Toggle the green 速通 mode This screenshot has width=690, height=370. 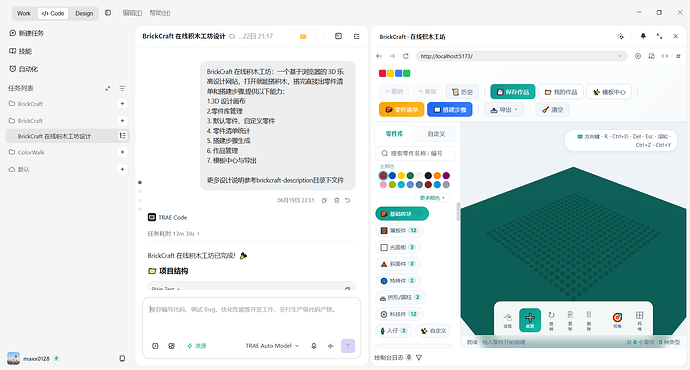(x=197, y=346)
